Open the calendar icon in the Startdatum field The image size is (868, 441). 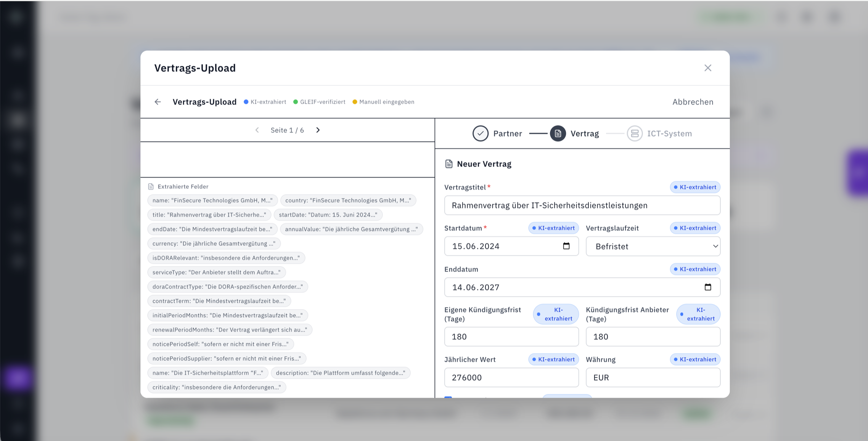[x=566, y=246]
